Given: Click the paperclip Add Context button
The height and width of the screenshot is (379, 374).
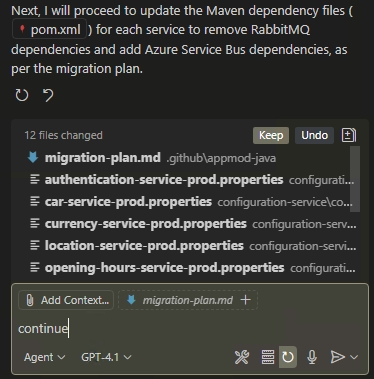Looking at the screenshot, I should [x=66, y=300].
